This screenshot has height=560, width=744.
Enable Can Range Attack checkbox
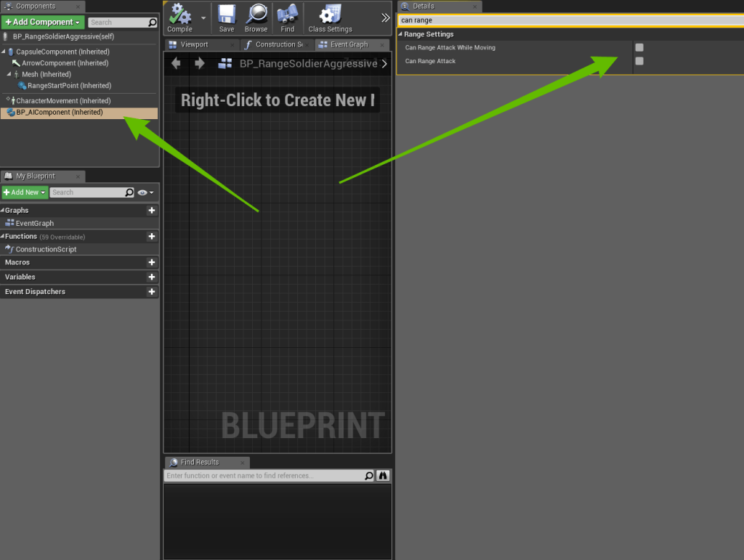point(639,61)
